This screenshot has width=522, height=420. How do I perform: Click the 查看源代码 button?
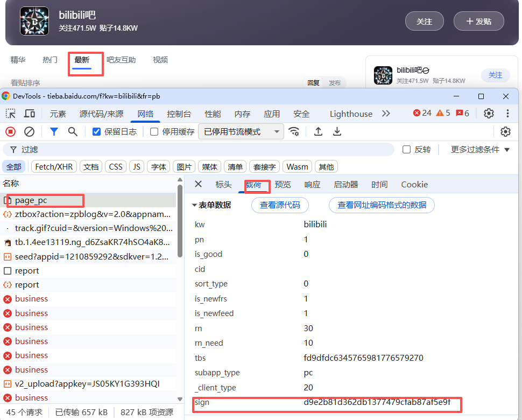(x=280, y=205)
